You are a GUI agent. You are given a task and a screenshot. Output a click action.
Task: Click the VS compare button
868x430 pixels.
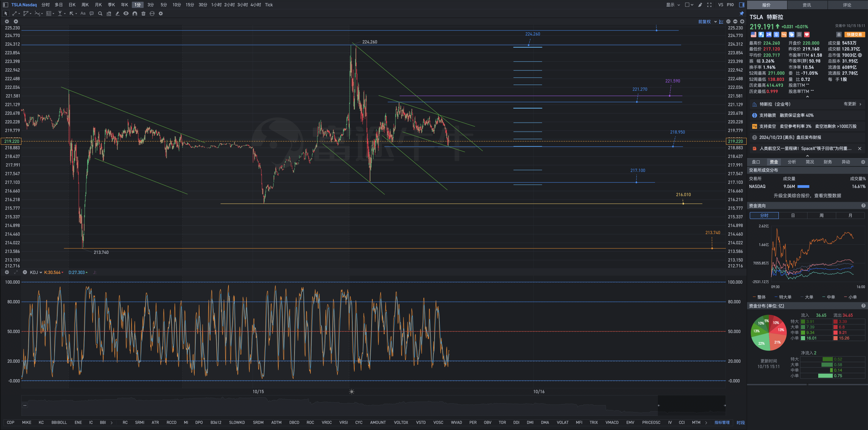pos(720,5)
